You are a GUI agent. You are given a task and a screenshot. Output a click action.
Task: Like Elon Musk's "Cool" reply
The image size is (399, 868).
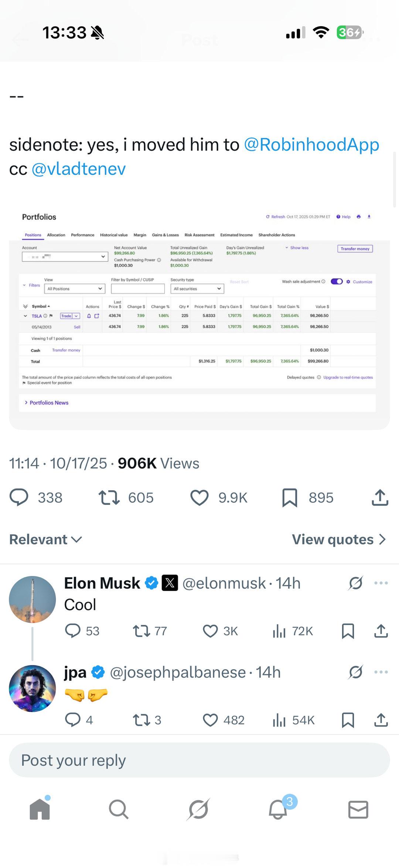click(x=210, y=631)
